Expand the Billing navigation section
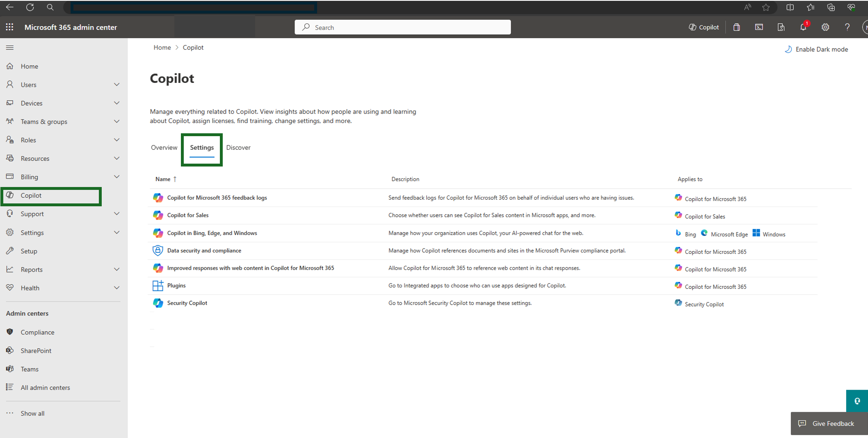This screenshot has width=868, height=438. (116, 177)
